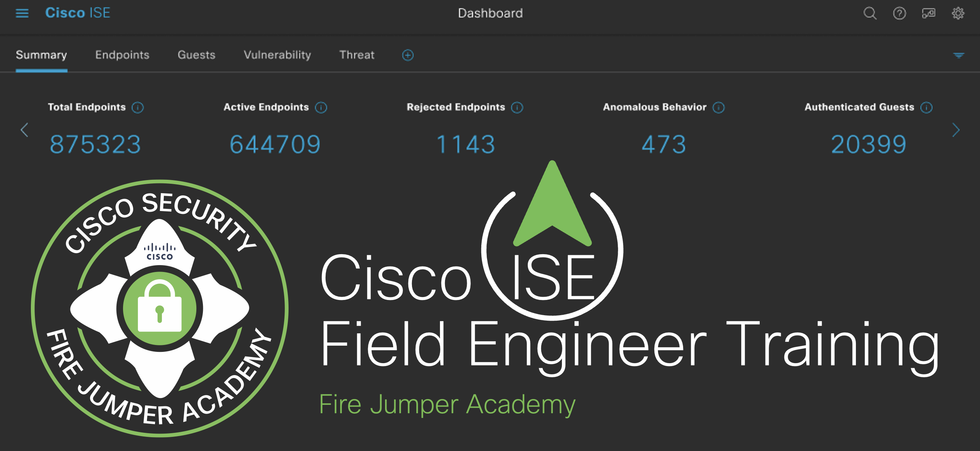Screen dimensions: 980x451
Task: Open the settings gear icon
Action: [958, 13]
